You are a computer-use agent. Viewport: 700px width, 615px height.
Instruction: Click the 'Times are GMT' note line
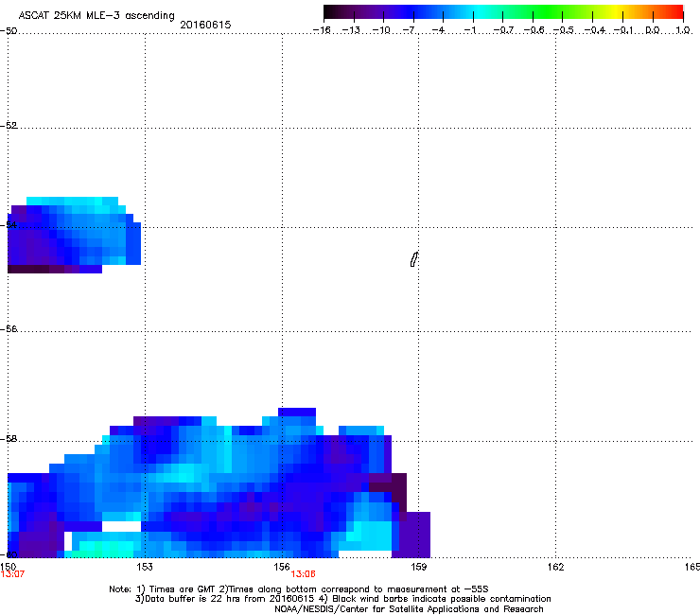tap(299, 589)
